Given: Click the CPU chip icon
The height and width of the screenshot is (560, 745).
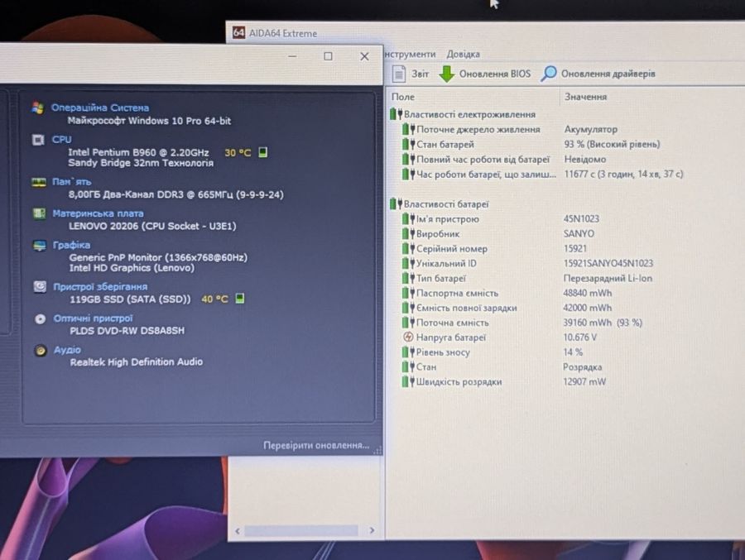Looking at the screenshot, I should [x=38, y=140].
